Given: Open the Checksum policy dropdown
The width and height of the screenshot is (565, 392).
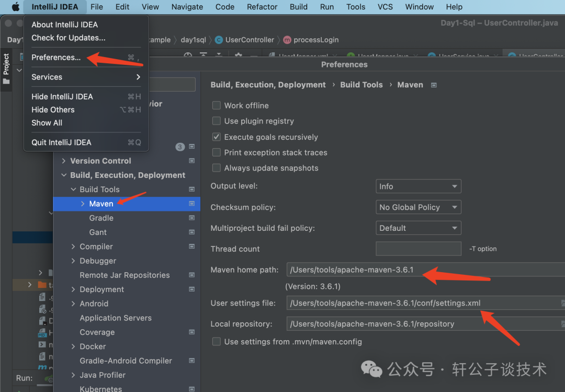Looking at the screenshot, I should coord(418,207).
